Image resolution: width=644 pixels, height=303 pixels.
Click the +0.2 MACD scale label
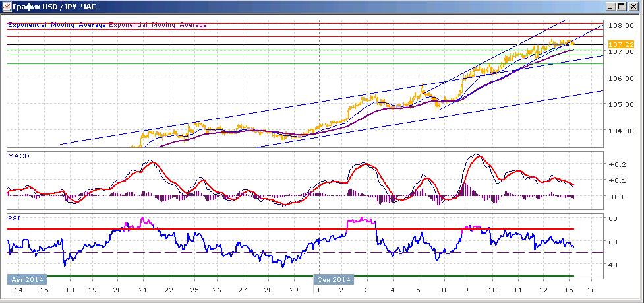618,164
